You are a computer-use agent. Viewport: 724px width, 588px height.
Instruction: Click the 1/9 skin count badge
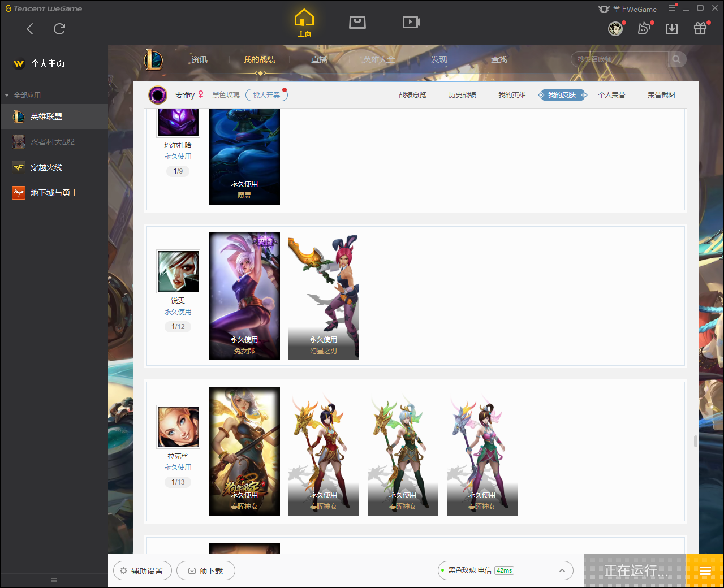[x=178, y=171]
